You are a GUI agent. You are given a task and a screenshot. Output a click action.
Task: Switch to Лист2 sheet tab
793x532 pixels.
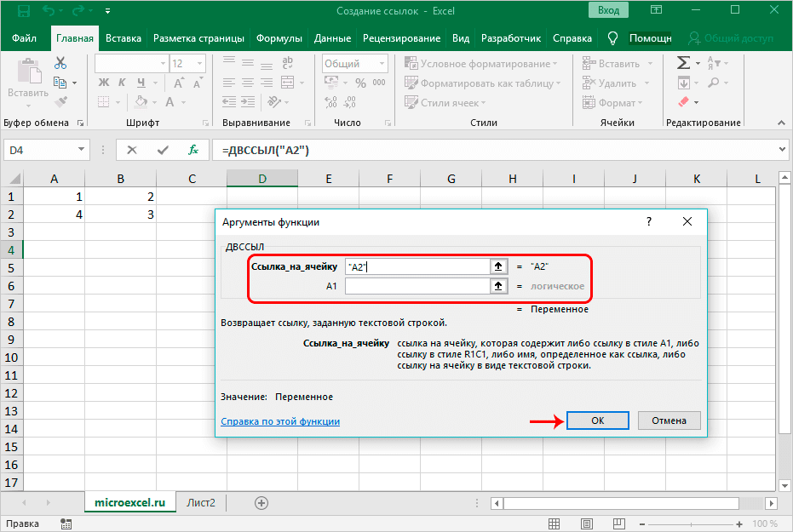(x=201, y=503)
